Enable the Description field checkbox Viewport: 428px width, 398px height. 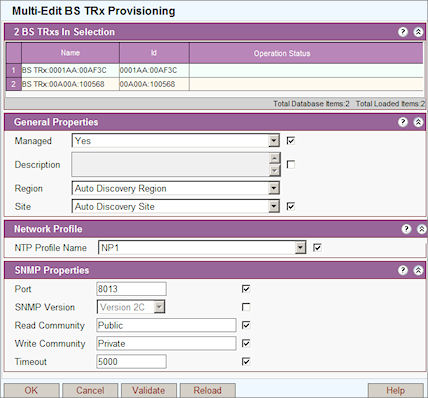(291, 164)
